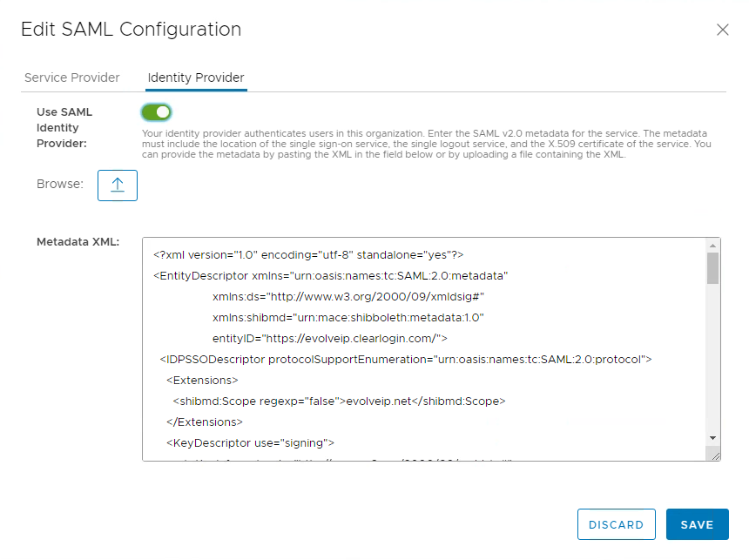749x560 pixels.
Task: Click the Metadata XML scroll up arrow
Action: point(712,245)
